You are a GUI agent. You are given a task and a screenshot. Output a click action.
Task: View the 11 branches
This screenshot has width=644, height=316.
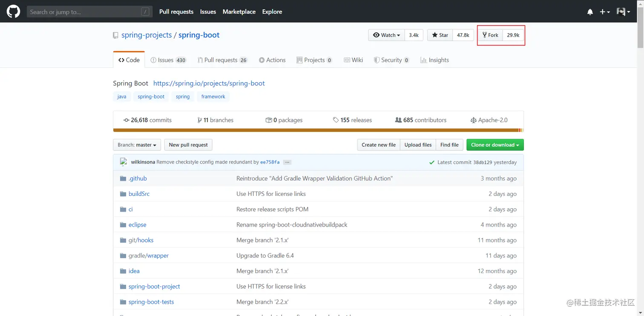[216, 120]
